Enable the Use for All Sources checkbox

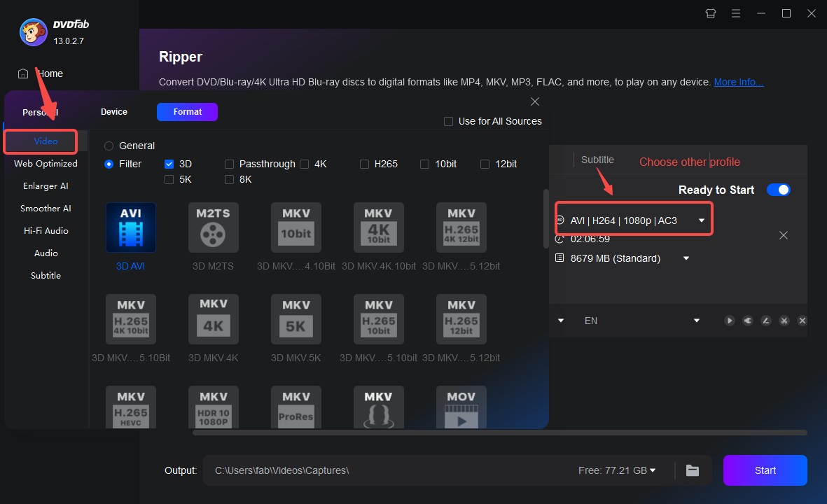coord(449,122)
